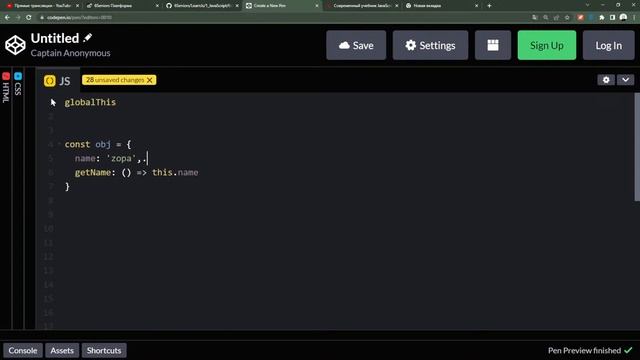Click the editor vertical scrollbar

[x=637, y=147]
